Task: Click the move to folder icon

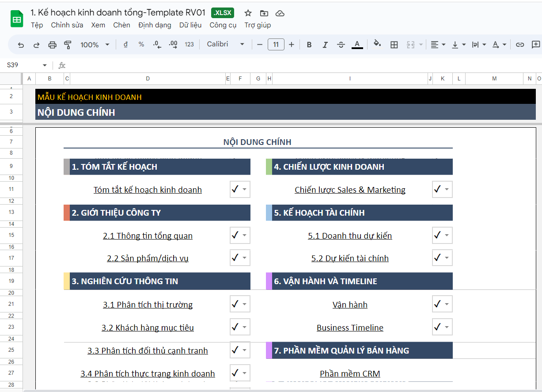Action: (264, 13)
